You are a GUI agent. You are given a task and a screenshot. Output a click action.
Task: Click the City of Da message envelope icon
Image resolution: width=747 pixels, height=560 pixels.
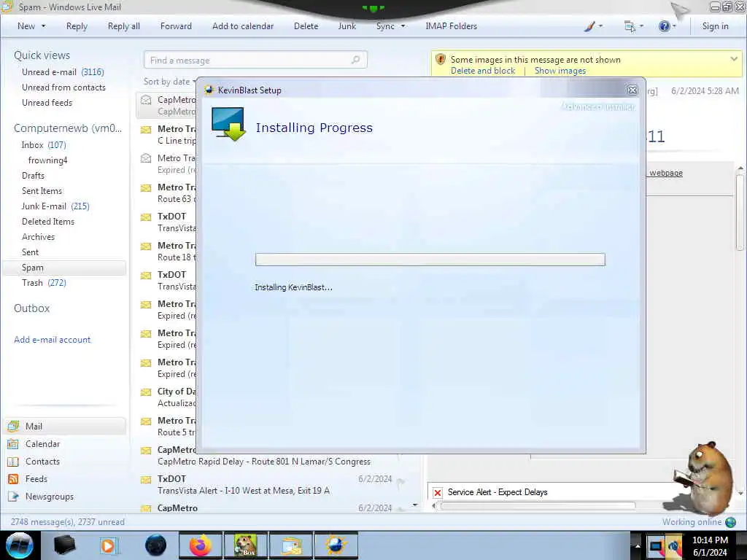[x=146, y=392]
